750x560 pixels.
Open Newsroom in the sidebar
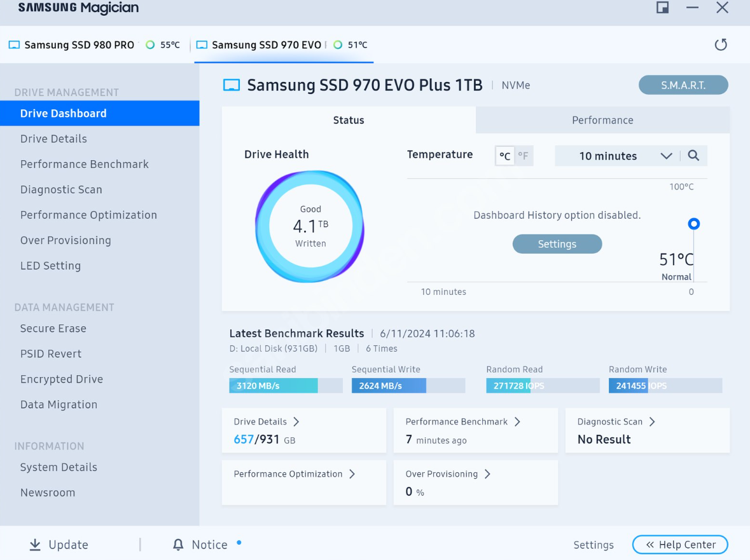pos(47,492)
